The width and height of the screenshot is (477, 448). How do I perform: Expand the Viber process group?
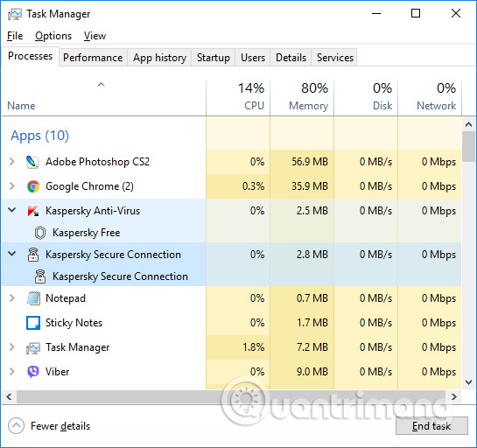pos(12,371)
